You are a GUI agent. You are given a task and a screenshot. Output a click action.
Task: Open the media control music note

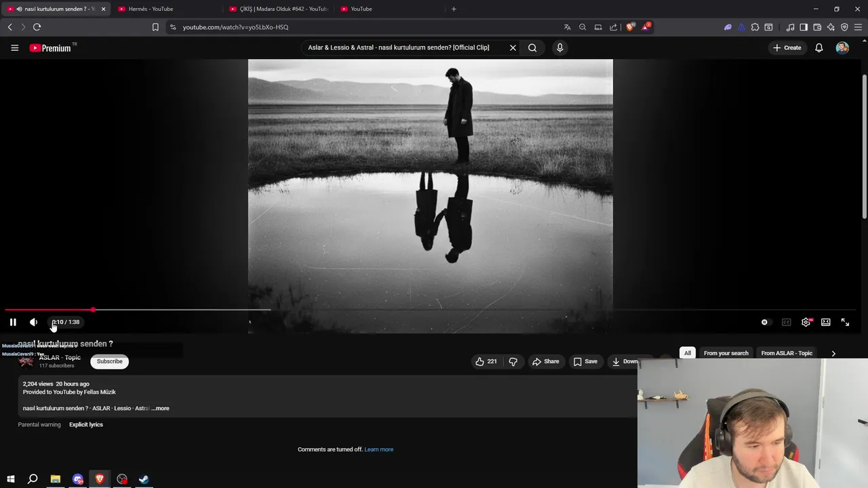[x=790, y=27]
